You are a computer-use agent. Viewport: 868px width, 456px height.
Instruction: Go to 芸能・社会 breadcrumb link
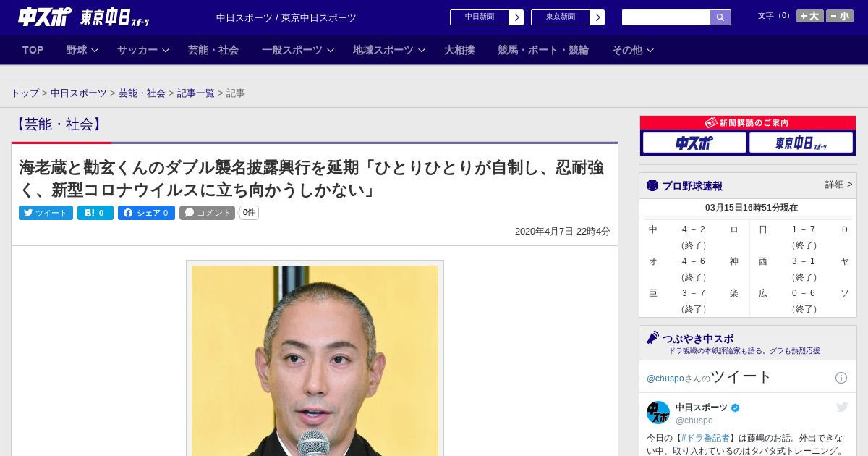(x=142, y=93)
